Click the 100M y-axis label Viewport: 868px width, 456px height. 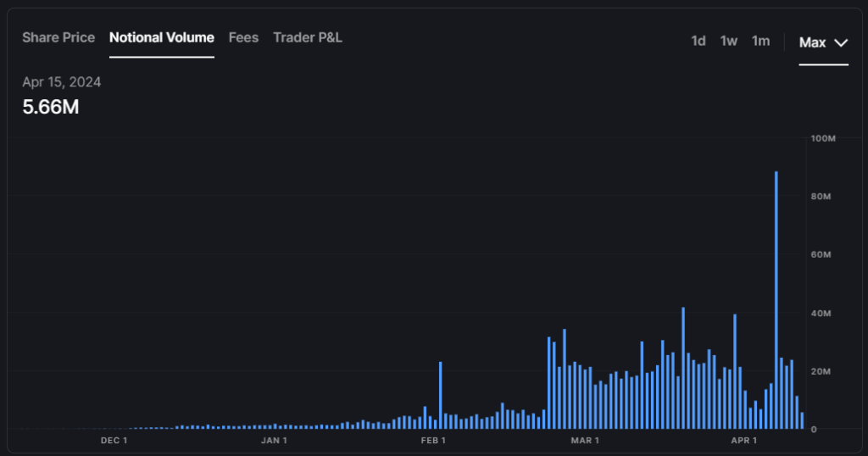824,138
